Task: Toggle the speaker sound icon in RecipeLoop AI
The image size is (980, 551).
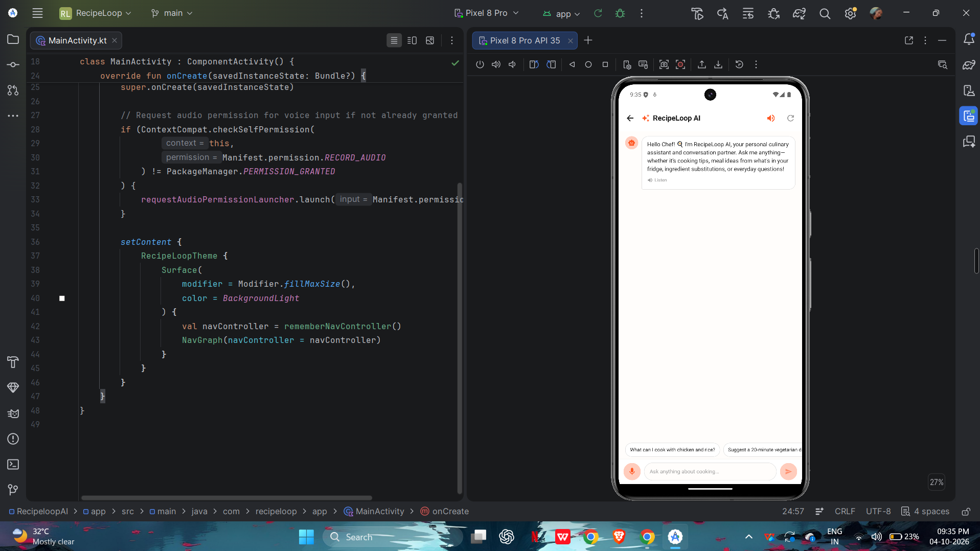Action: (771, 118)
